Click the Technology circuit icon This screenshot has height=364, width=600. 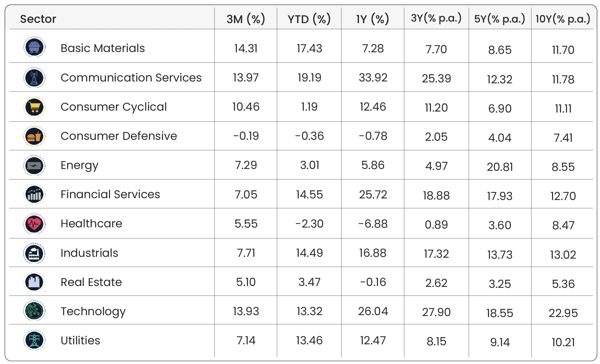[34, 311]
